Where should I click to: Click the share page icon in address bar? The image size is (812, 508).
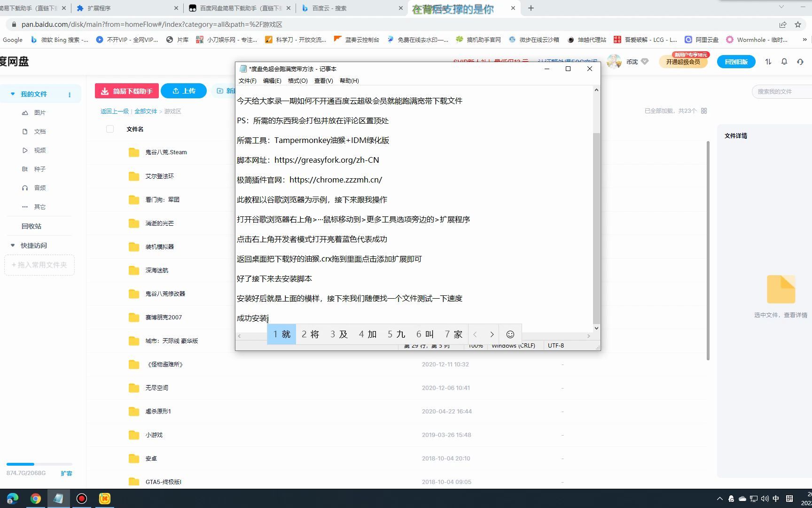point(783,24)
